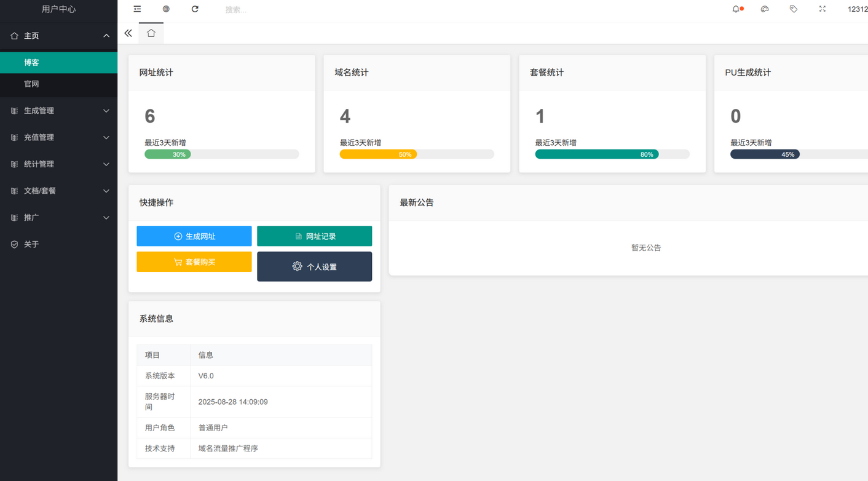Click the refresh page icon
This screenshot has height=481, width=868.
[x=195, y=9]
